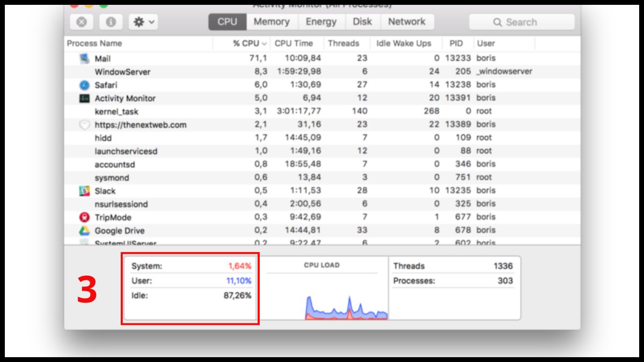Sort by PID column header
This screenshot has width=644, height=362.
457,43
